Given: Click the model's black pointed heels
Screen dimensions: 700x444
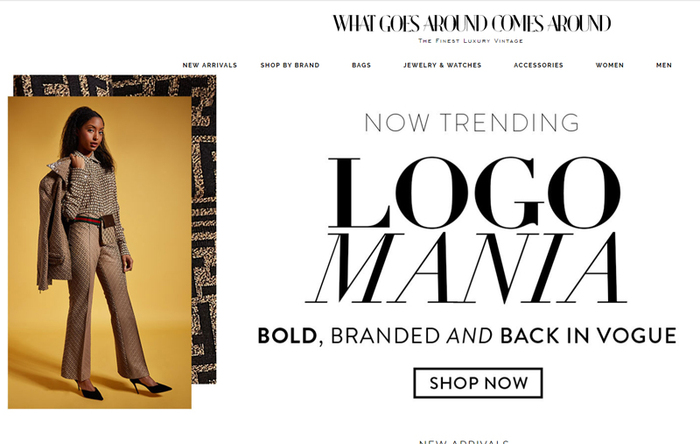Looking at the screenshot, I should coord(123,388).
